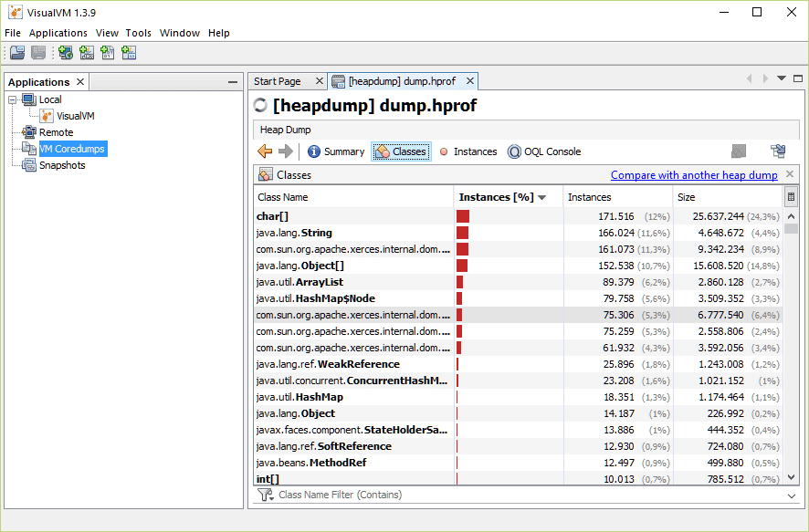Click the save heap dump view icon
This screenshot has width=809, height=532.
click(778, 151)
